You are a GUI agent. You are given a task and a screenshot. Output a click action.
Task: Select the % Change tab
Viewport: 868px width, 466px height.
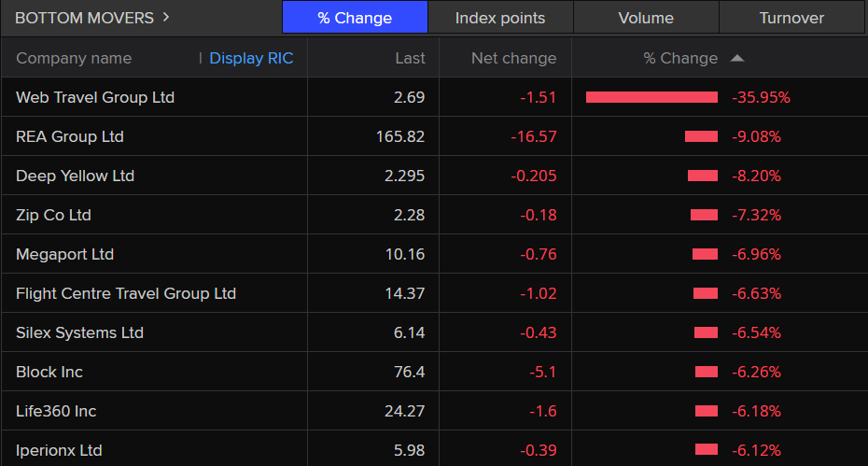(x=355, y=18)
